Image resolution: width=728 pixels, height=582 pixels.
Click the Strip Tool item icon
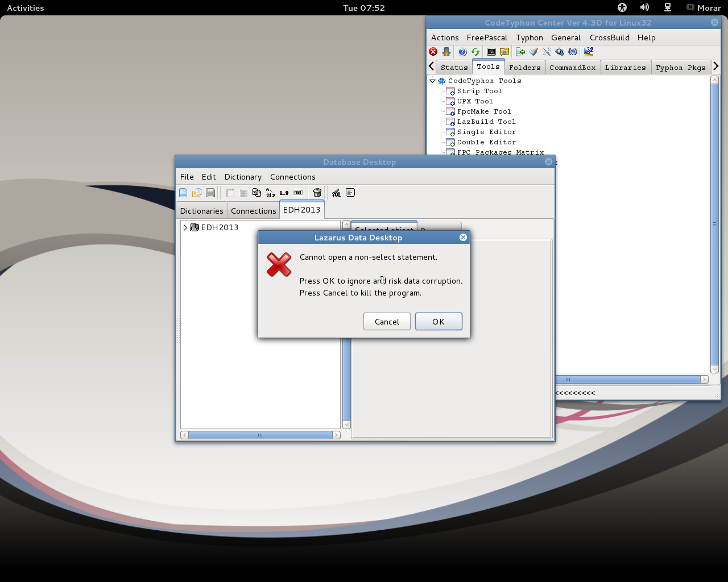[450, 91]
